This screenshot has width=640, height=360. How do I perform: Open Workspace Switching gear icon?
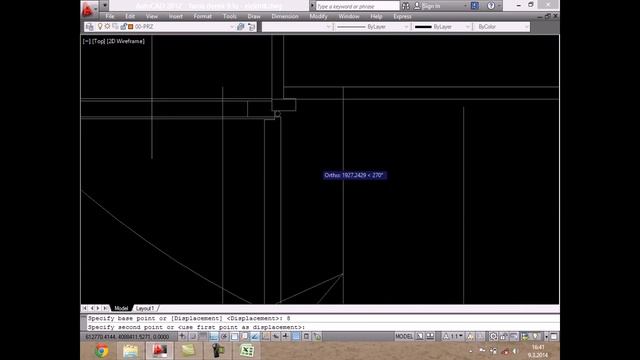pyautogui.click(x=493, y=336)
